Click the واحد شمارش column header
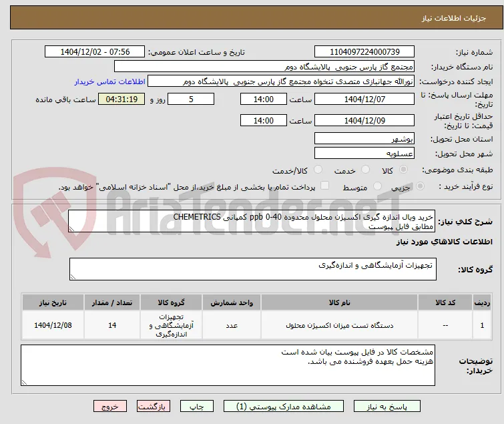This screenshot has width=504, height=424. [232, 302]
